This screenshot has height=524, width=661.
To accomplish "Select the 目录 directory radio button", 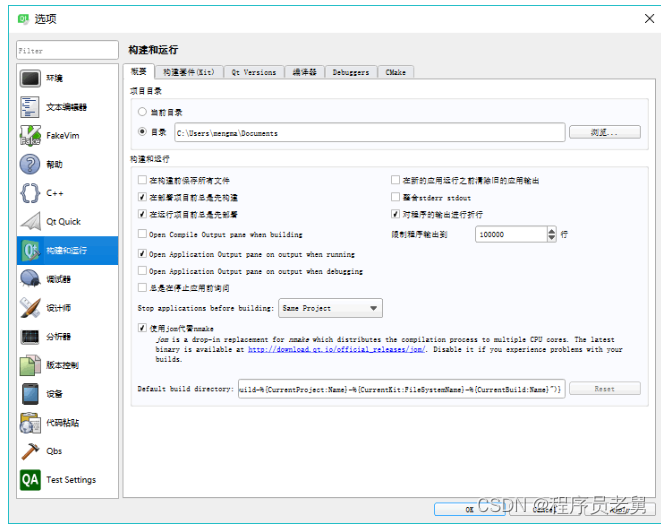I will (x=142, y=132).
